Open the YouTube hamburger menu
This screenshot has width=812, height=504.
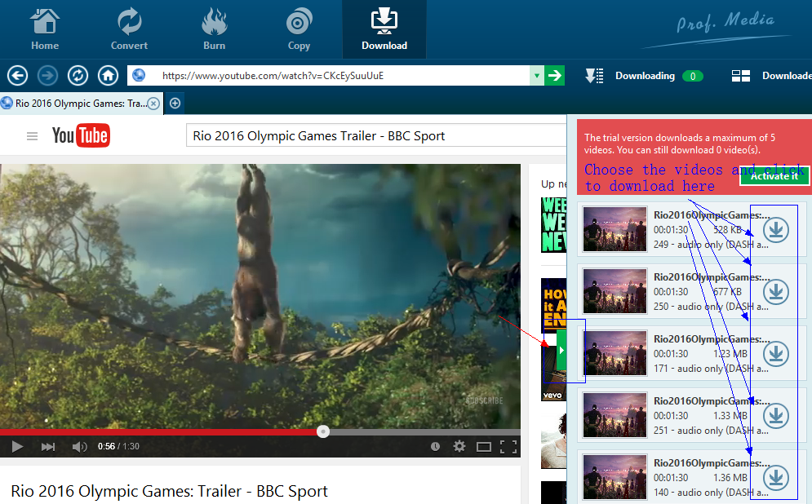32,136
